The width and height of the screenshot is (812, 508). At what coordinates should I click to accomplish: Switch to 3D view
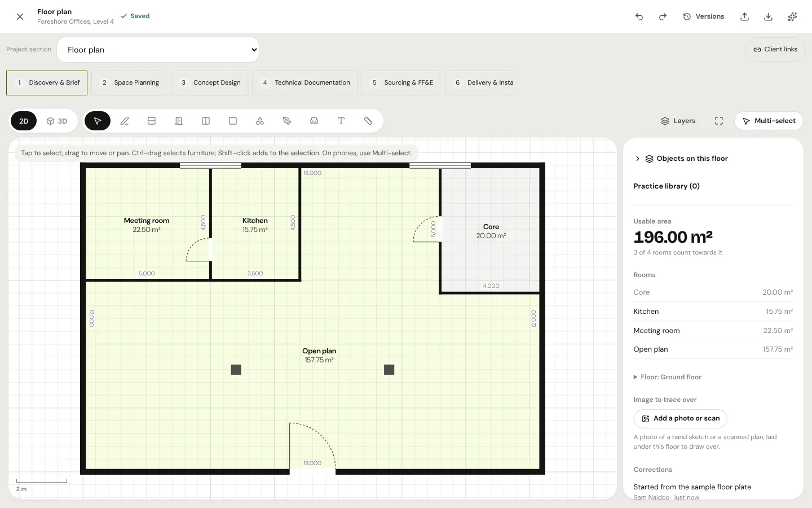tap(57, 121)
